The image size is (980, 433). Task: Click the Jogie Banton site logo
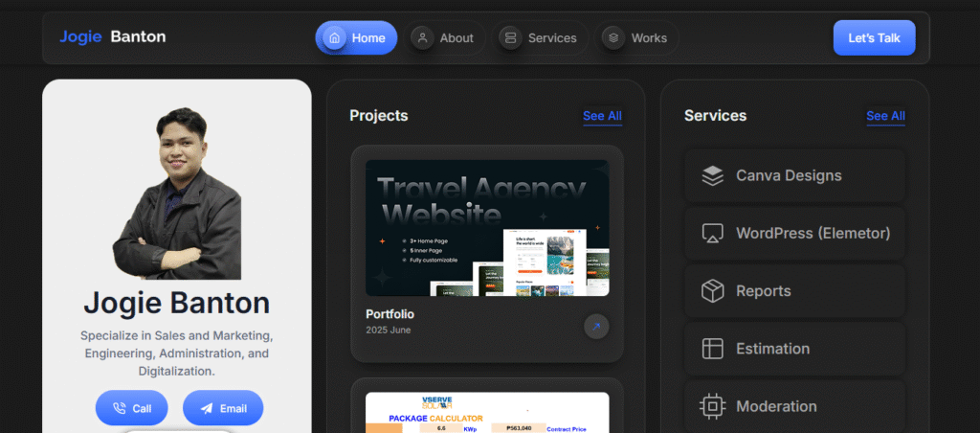113,37
